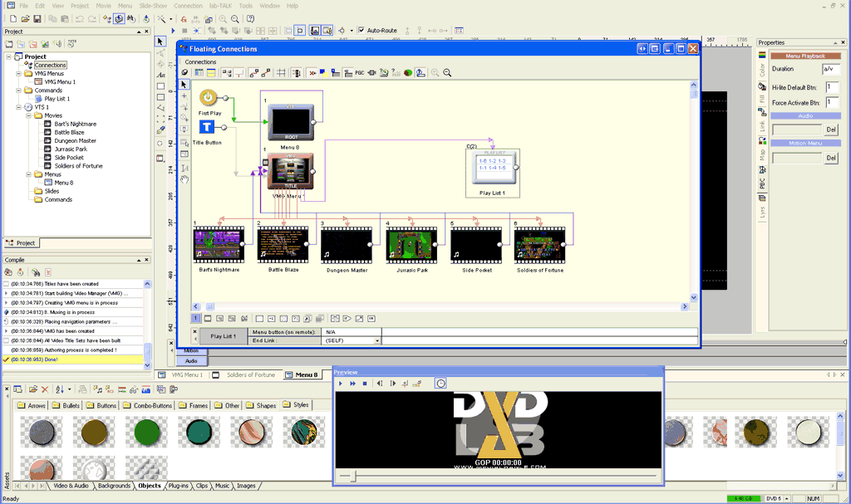Click Fast Forward in the Preview window
851x504 pixels.
click(x=352, y=384)
